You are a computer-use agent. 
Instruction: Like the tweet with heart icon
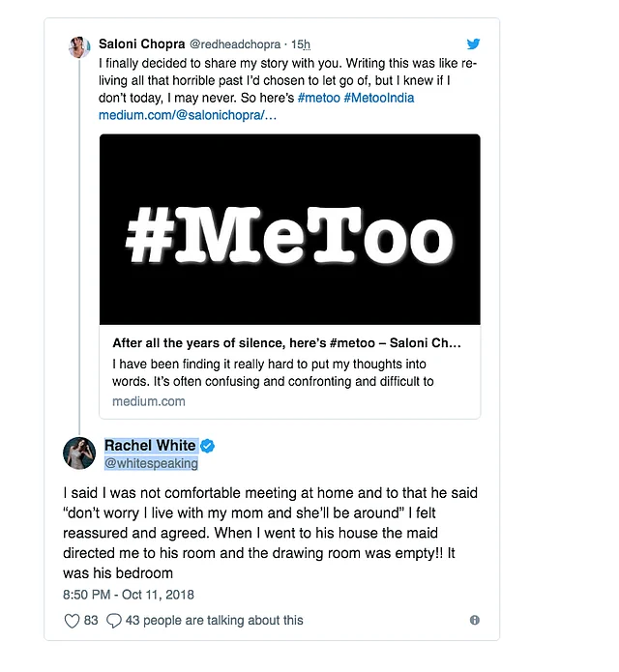coord(72,621)
